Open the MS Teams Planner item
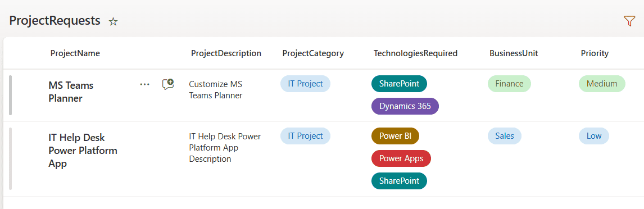Screen dimensions: 644x209 (x=71, y=92)
